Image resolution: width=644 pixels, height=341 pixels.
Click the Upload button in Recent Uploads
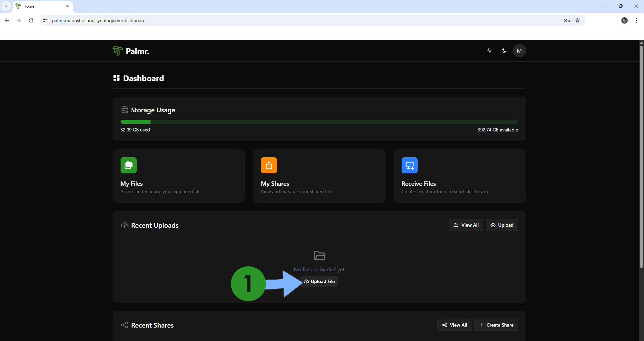tap(502, 225)
